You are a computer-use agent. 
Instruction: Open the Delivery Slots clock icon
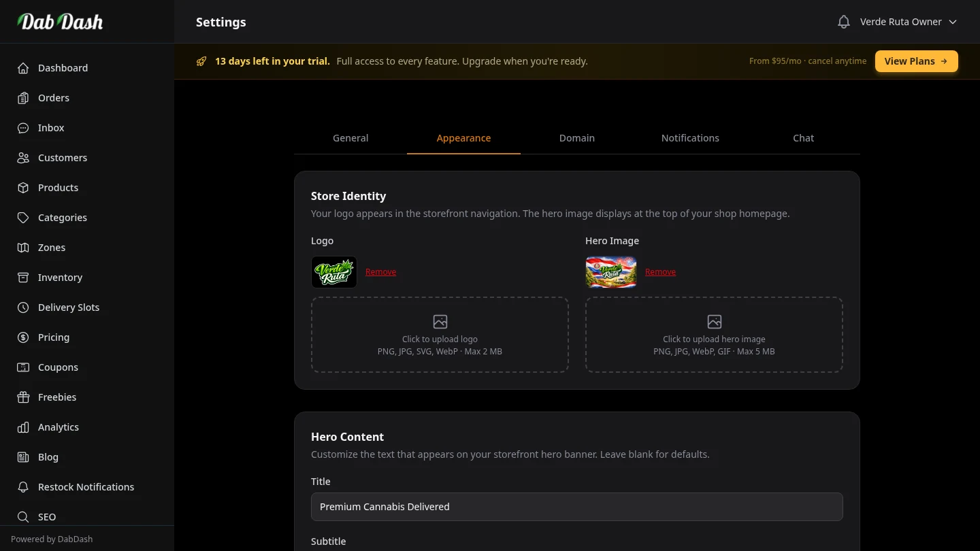pyautogui.click(x=22, y=307)
